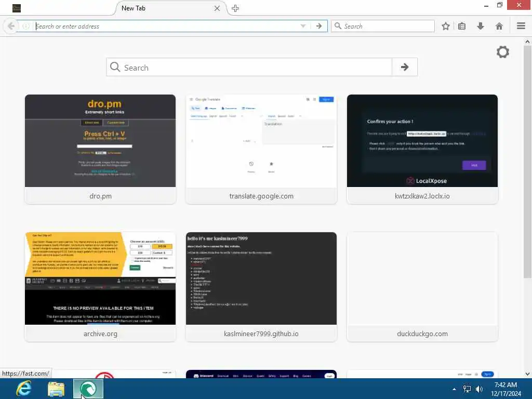Click the vertical scrollbar thumb
This screenshot has height=399, width=532.
[527, 162]
